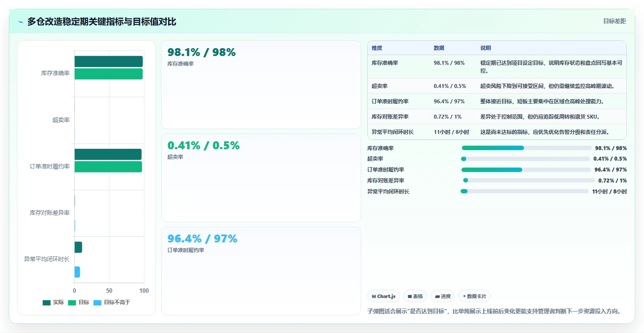
Task: Select the 0.41% / 0.5% data card value
Action: click(x=204, y=146)
